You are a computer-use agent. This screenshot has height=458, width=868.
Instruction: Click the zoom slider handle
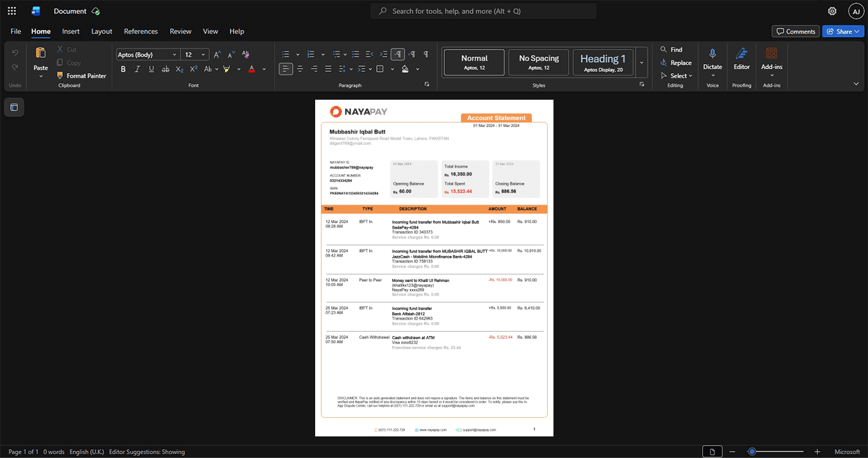click(752, 452)
